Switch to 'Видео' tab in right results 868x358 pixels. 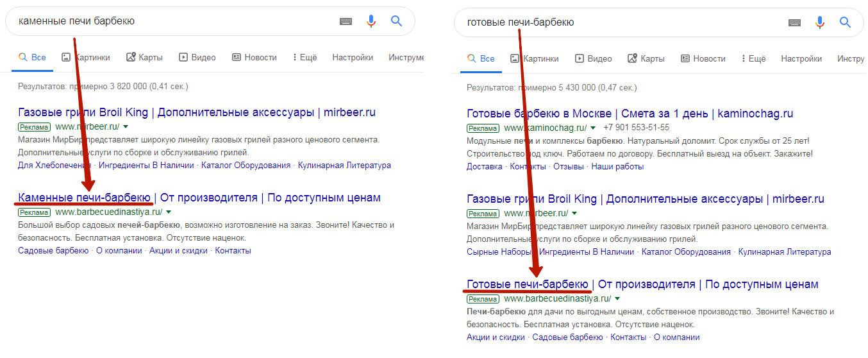point(594,58)
